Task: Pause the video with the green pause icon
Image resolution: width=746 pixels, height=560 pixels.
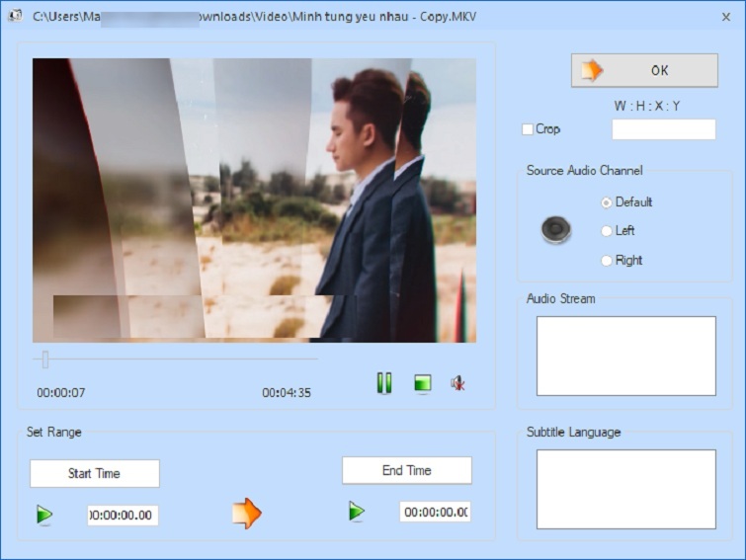Action: pos(384,383)
